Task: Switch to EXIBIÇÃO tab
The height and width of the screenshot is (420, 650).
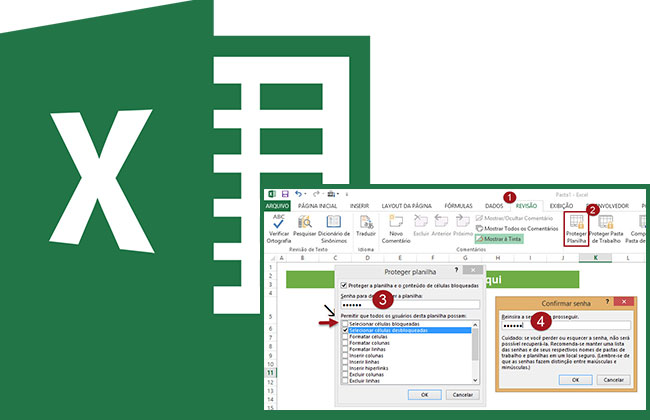Action: tap(561, 206)
